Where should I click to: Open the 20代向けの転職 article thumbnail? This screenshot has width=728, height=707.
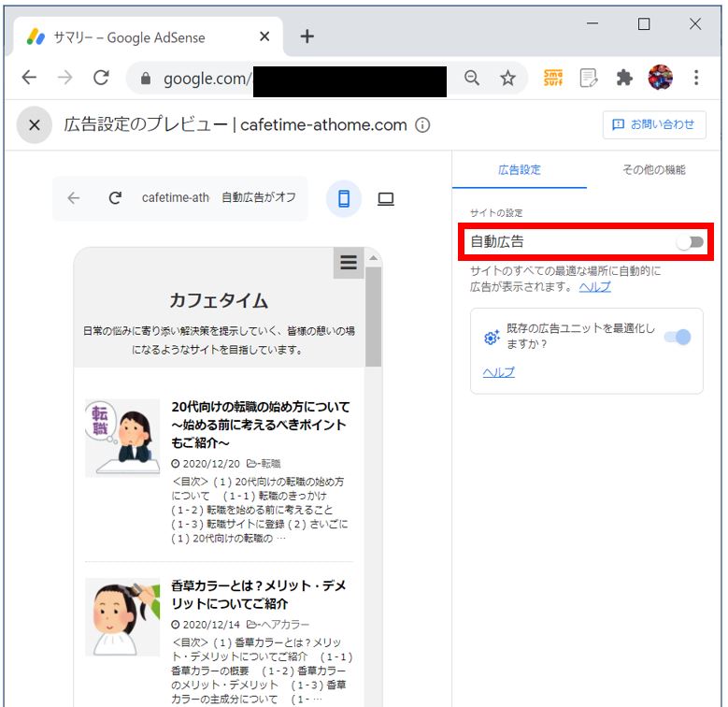122,438
